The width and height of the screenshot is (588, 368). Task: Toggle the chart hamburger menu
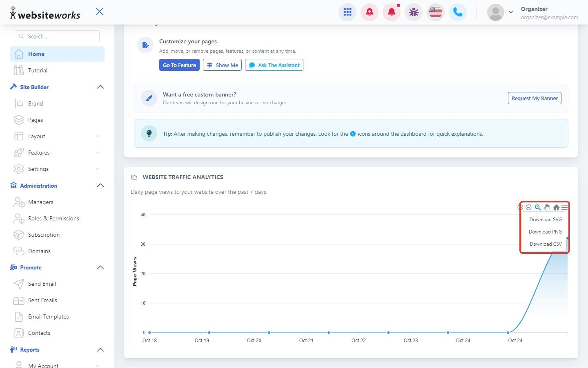(565, 207)
